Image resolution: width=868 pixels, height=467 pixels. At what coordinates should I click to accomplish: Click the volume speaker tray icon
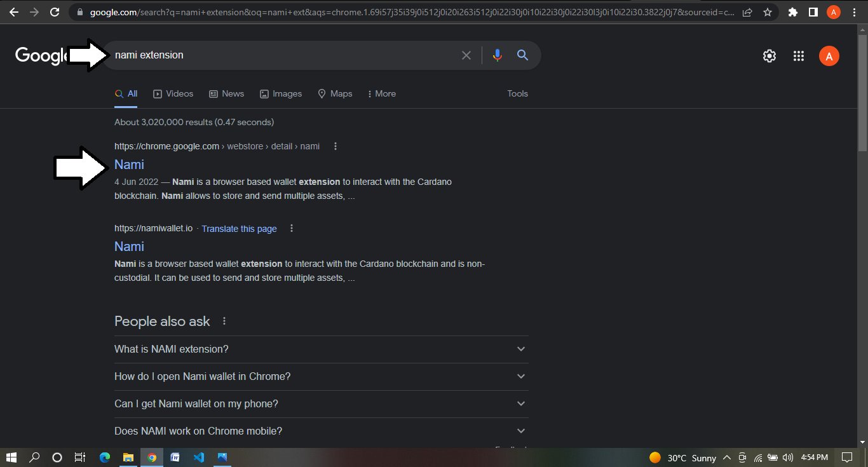[788, 457]
